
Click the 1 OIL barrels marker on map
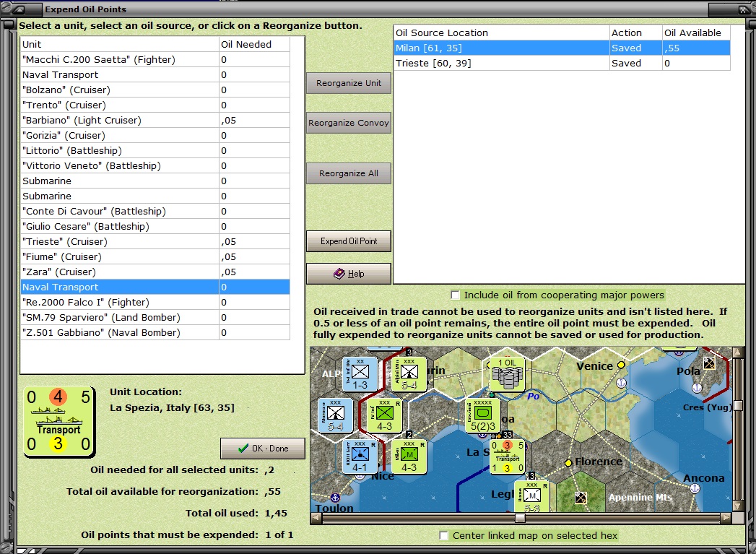(507, 374)
